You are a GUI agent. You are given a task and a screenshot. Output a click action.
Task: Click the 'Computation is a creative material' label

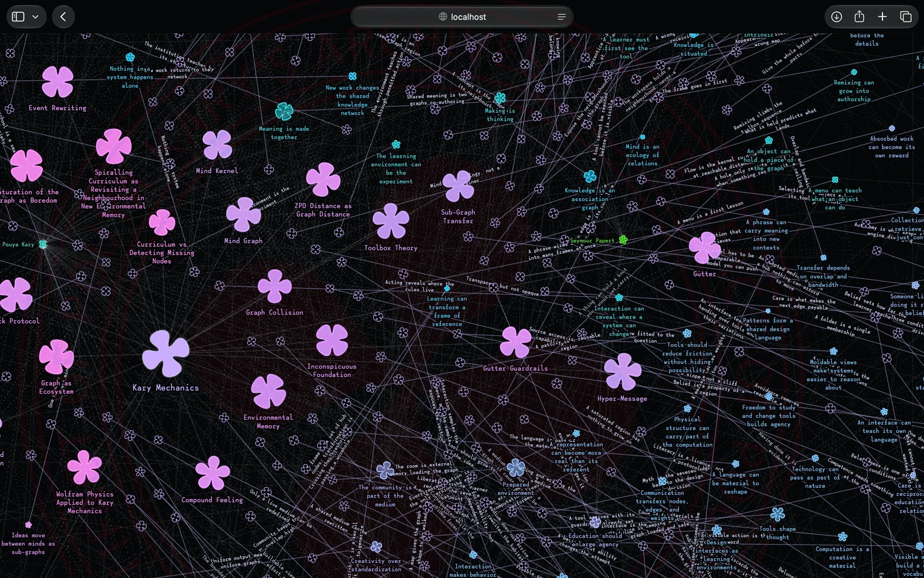843,557
